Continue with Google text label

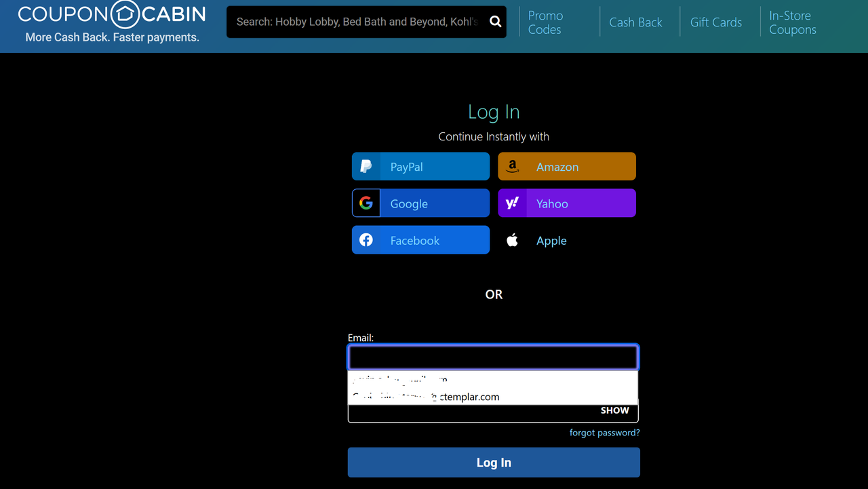click(409, 203)
